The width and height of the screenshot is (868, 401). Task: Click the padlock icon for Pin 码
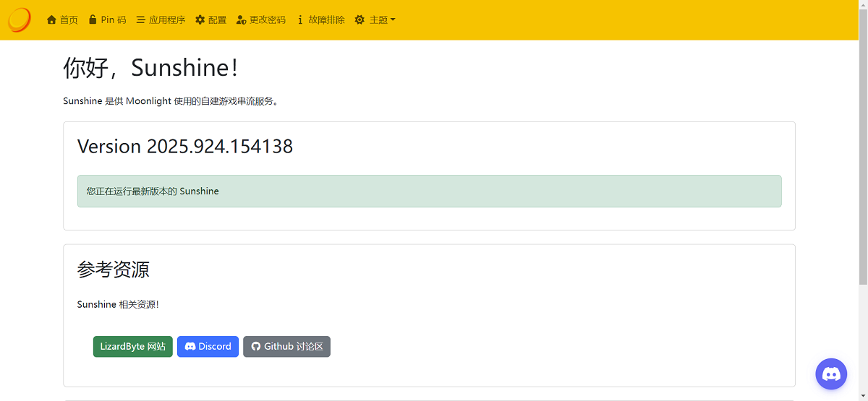tap(93, 20)
